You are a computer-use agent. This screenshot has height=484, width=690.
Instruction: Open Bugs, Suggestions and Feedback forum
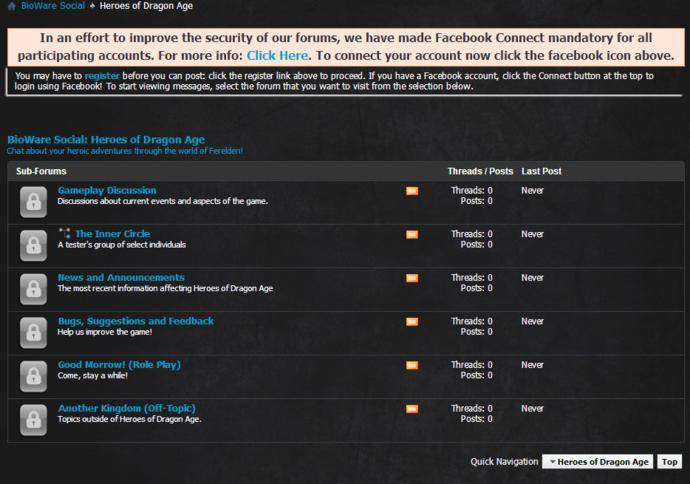pos(136,321)
